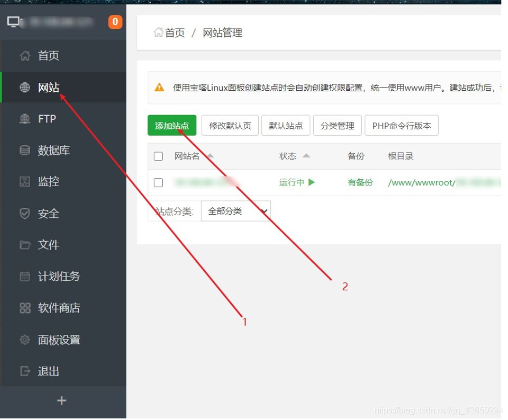The height and width of the screenshot is (420, 508).
Task: Sort by 状态 using its arrow
Action: pyautogui.click(x=306, y=156)
